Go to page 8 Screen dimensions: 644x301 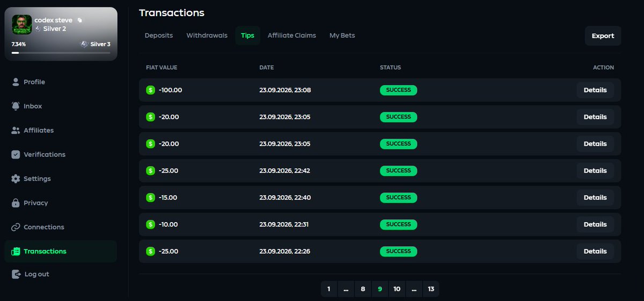[363, 289]
